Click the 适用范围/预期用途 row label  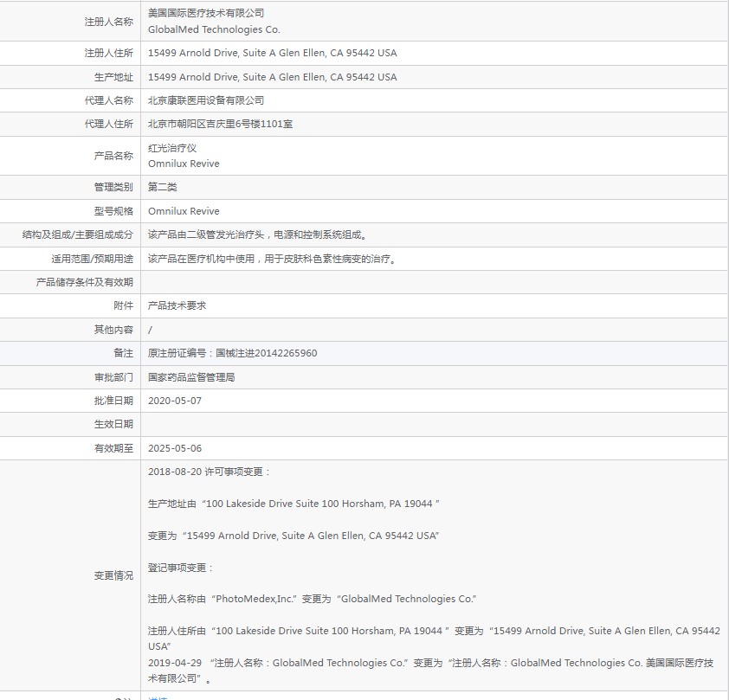click(92, 259)
